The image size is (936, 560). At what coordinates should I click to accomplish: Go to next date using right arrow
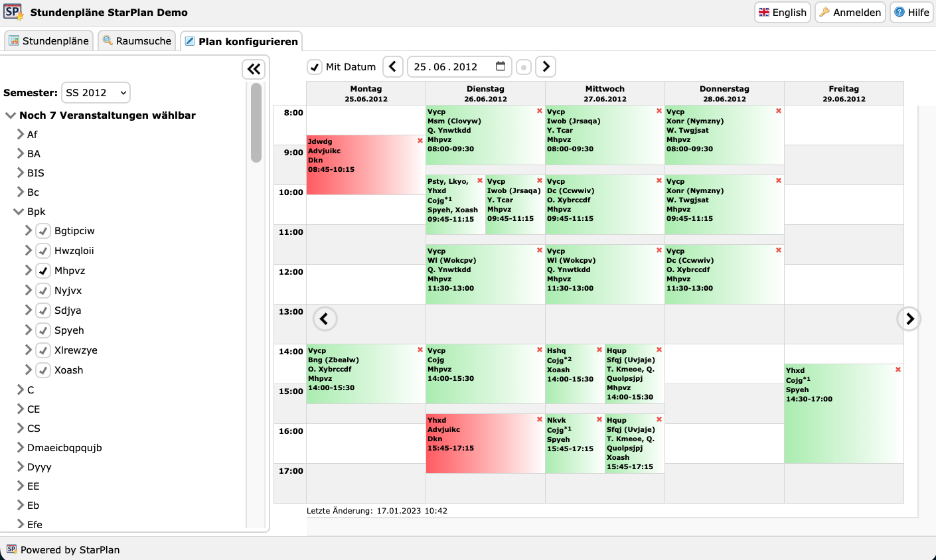(x=546, y=66)
